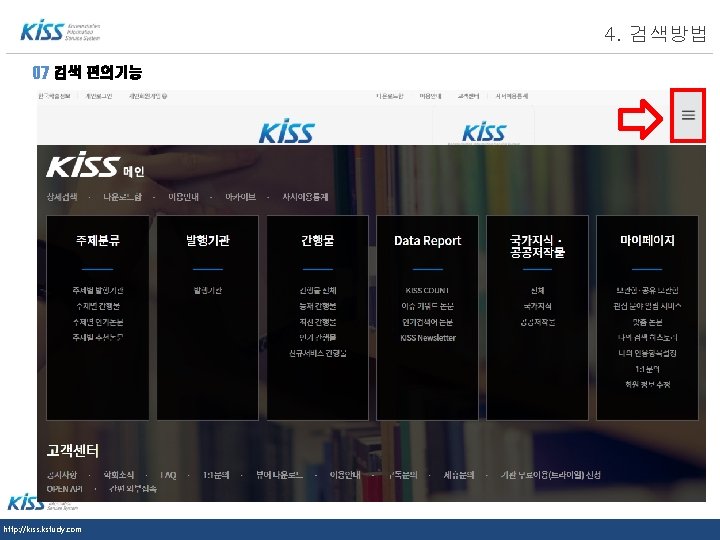The width and height of the screenshot is (720, 540).
Task: Open the hamburger menu icon
Action: pyautogui.click(x=688, y=115)
